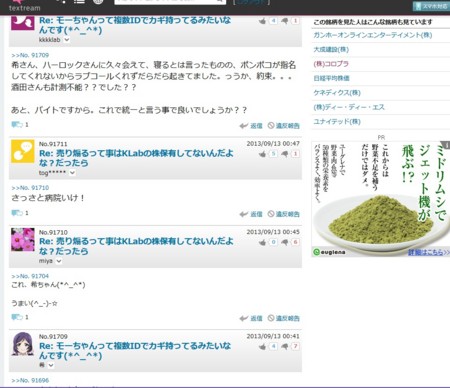Click thumbs-up on post No.91710
The image size is (450, 388).
[263, 242]
